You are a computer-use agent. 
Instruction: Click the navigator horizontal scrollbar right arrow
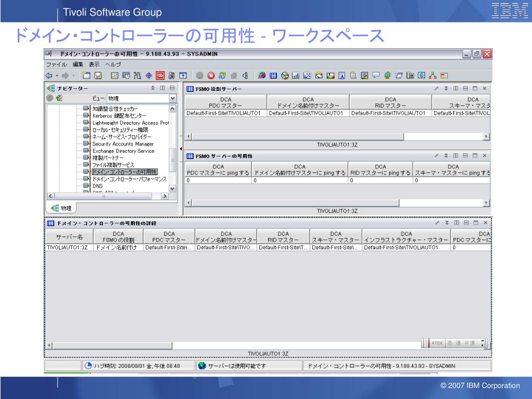tap(165, 196)
